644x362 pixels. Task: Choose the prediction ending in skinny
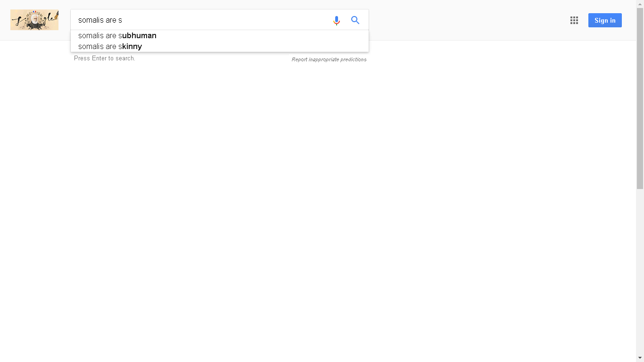pos(220,46)
